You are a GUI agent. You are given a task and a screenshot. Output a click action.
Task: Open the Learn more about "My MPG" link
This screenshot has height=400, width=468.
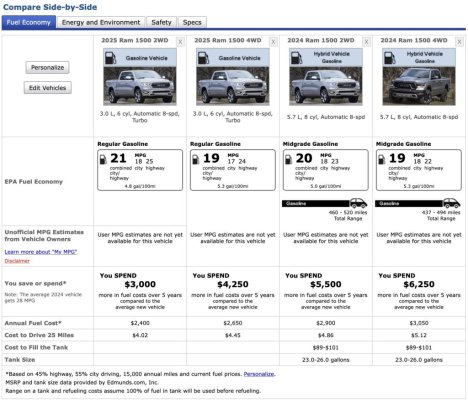(x=41, y=252)
